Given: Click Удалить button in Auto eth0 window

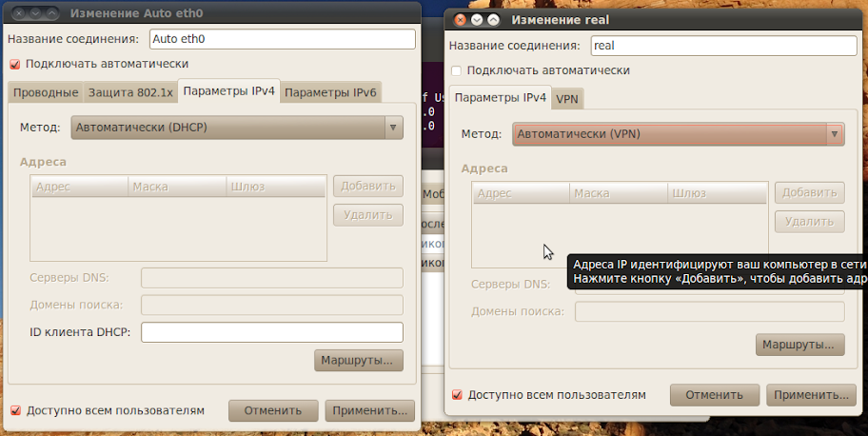Looking at the screenshot, I should tap(368, 215).
